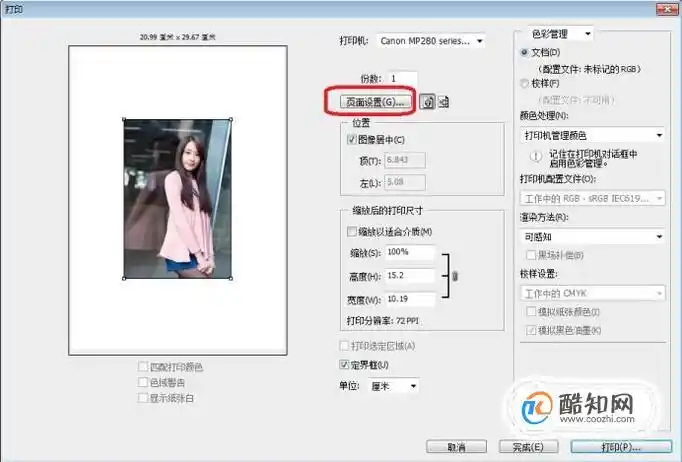682x462 pixels.
Task: Click the 取消 cancel button
Action: [x=456, y=447]
